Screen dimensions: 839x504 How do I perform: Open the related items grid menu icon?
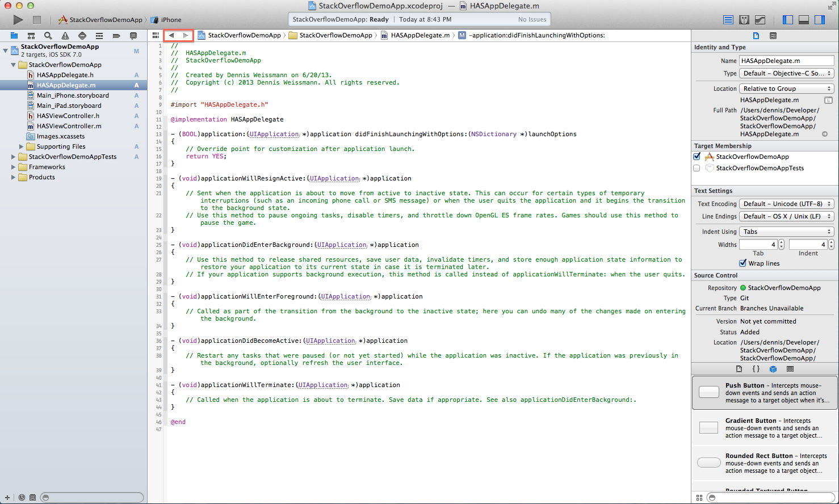click(156, 35)
